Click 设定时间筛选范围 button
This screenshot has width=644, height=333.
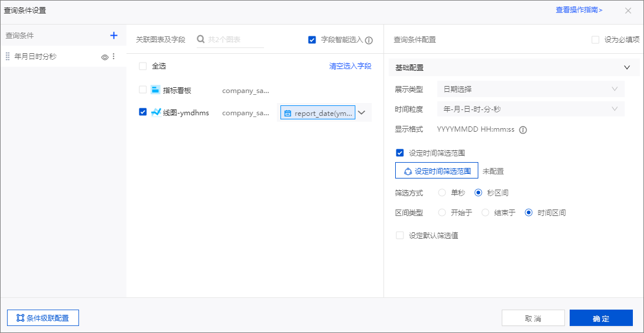pos(437,170)
